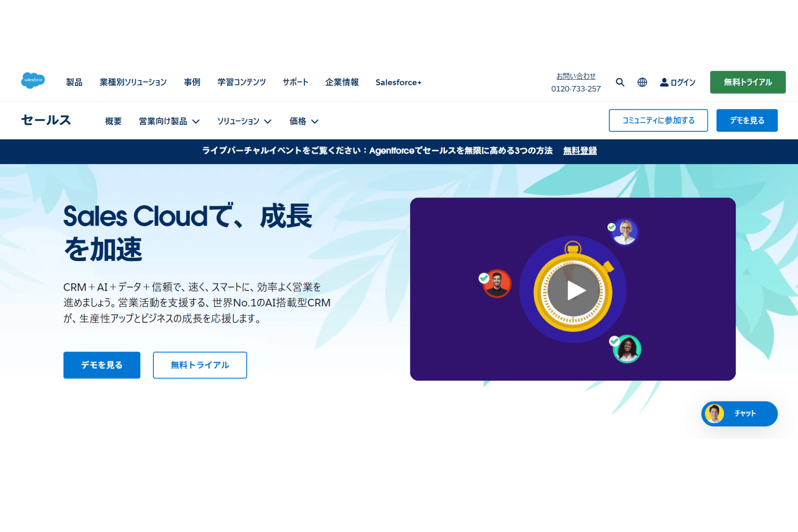This screenshot has width=798, height=532.
Task: Click the outlined 無料トライアル hero button
Action: coord(200,365)
